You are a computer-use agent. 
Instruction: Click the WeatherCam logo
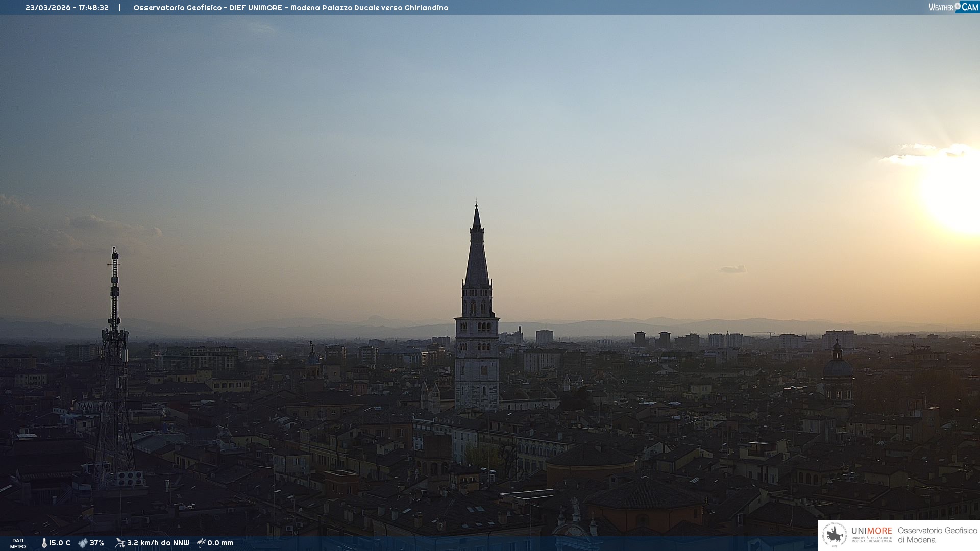953,7
